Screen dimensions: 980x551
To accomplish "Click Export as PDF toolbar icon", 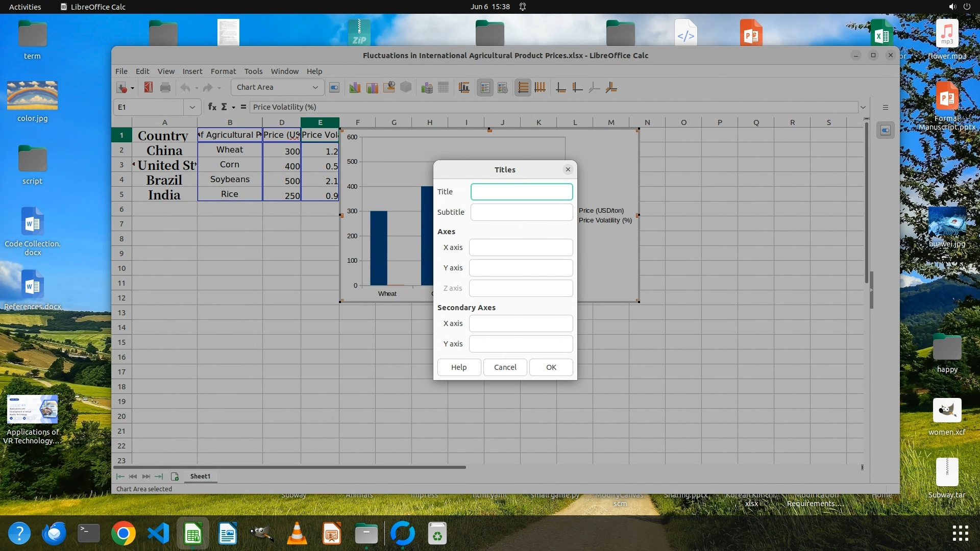I will pos(149,88).
